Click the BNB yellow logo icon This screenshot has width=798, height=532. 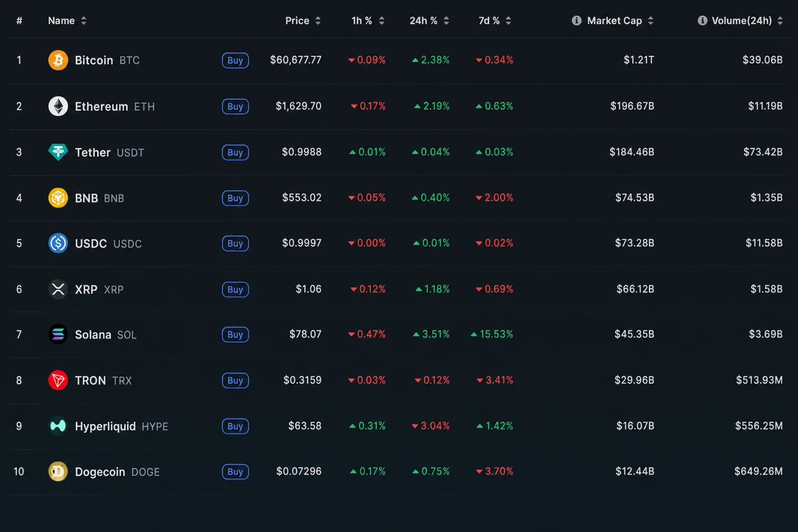(58, 198)
